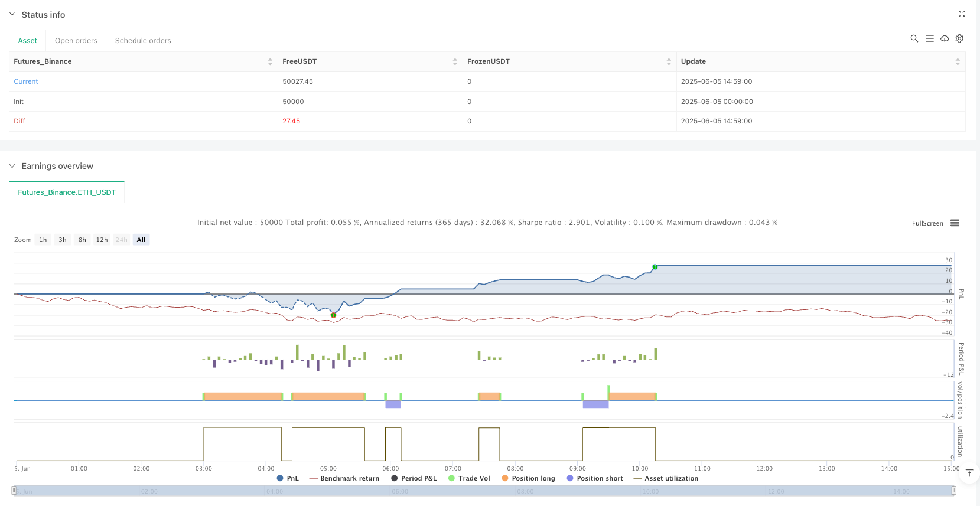Sort by the Futures_Binance column
This screenshot has height=506, width=980.
(270, 61)
